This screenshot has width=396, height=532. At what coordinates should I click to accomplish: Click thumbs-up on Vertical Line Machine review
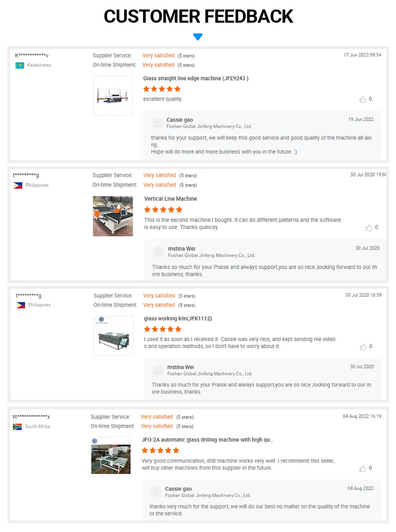[x=369, y=228]
